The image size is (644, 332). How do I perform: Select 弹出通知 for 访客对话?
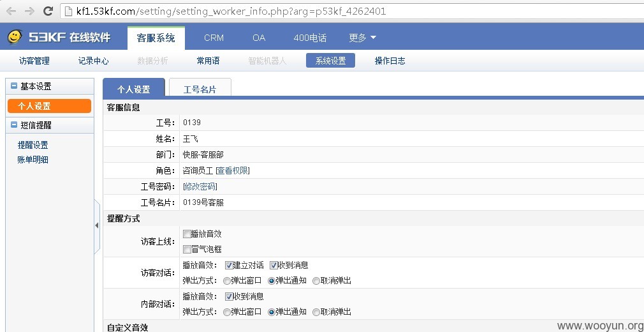272,281
